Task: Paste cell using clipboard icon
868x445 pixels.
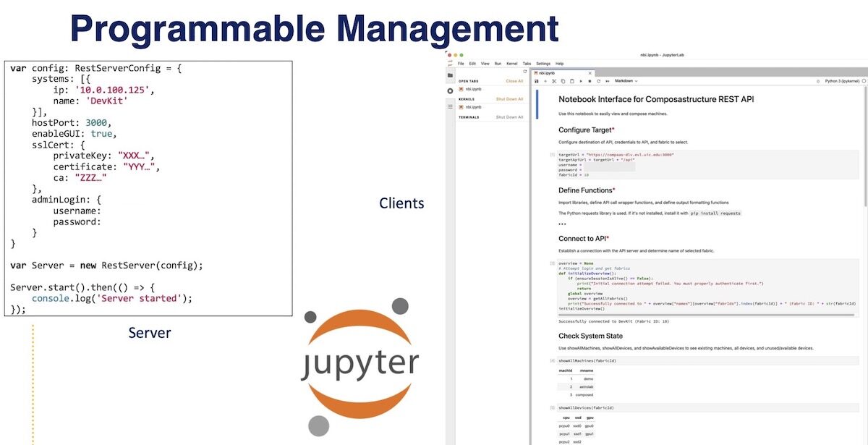Action: point(571,81)
